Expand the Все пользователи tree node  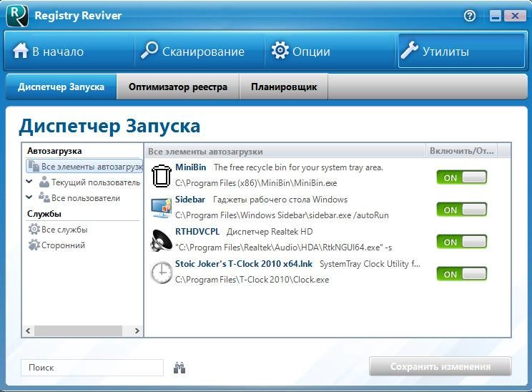tap(29, 197)
